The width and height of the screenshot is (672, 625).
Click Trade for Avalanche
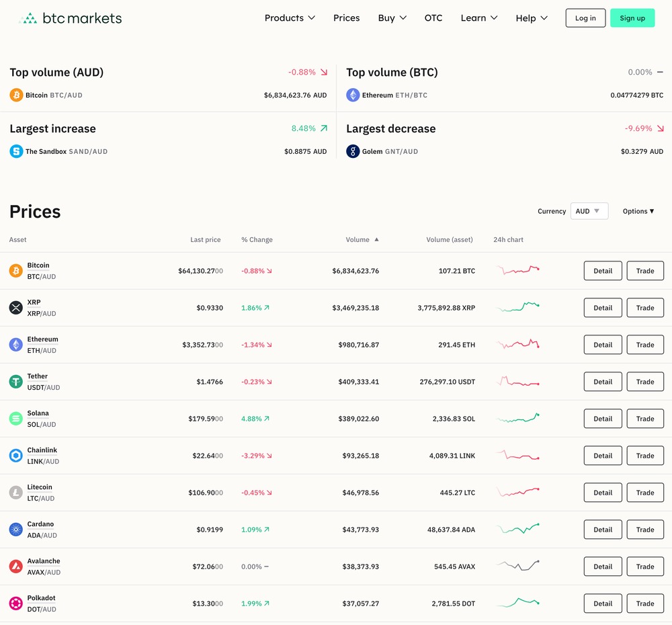(645, 567)
